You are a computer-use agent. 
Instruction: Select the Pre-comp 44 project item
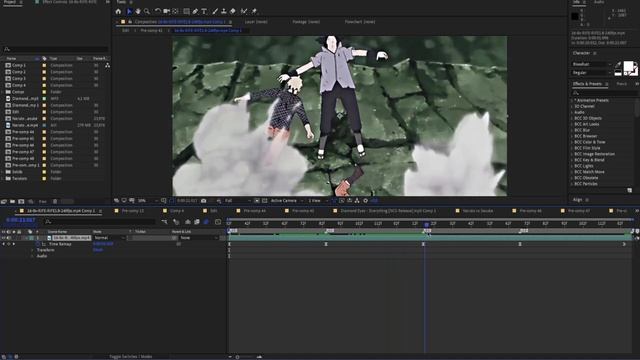click(x=23, y=131)
